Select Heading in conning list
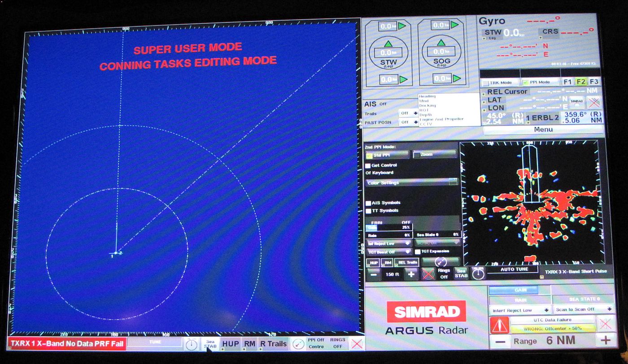 click(427, 96)
